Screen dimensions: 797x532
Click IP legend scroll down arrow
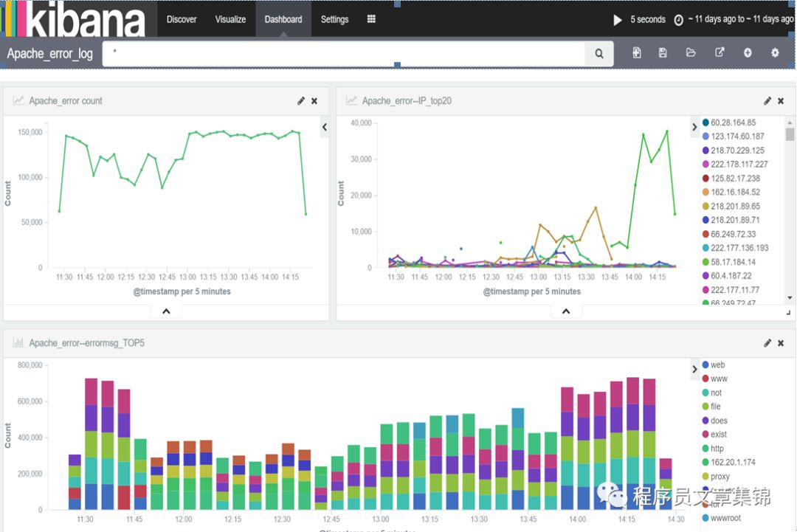pos(790,298)
